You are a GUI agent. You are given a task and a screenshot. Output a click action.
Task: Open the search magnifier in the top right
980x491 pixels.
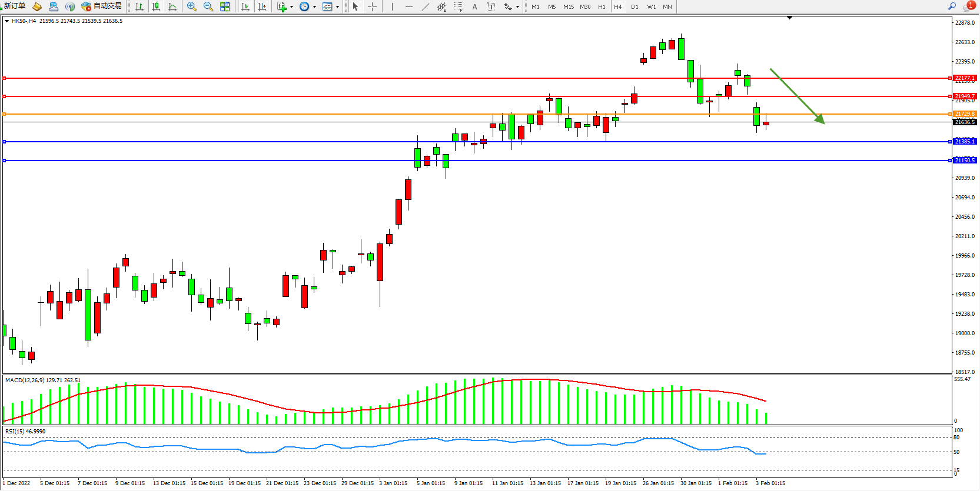[952, 6]
